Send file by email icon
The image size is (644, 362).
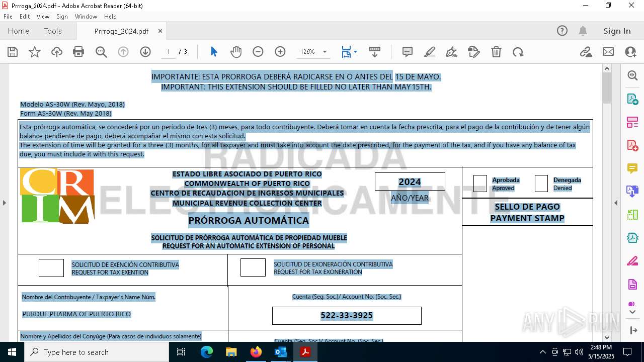pos(608,52)
